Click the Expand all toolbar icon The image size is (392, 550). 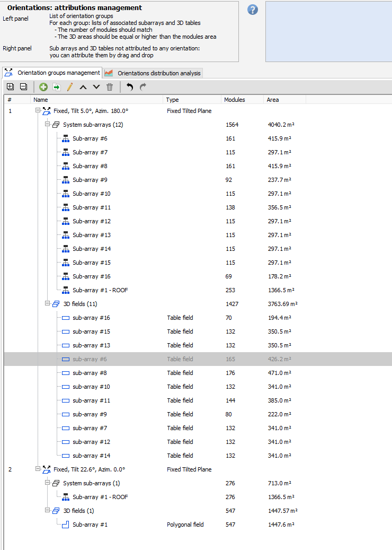click(x=11, y=87)
